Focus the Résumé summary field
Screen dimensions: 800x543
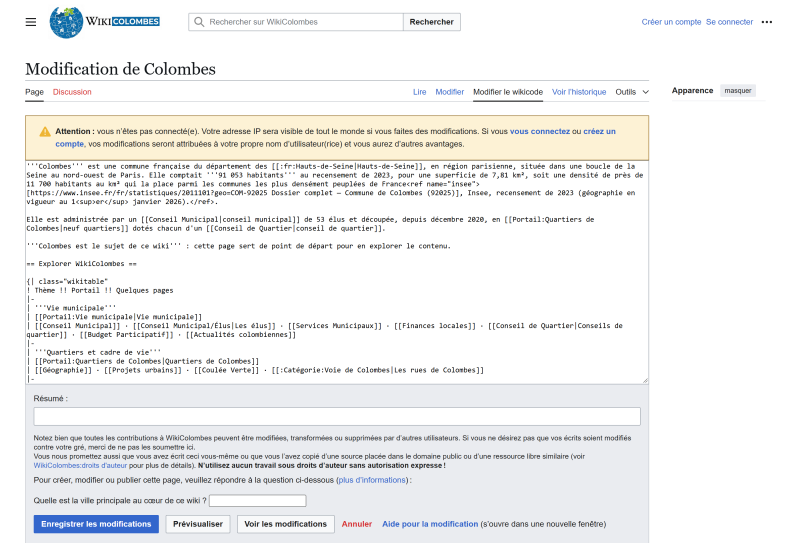tap(337, 416)
